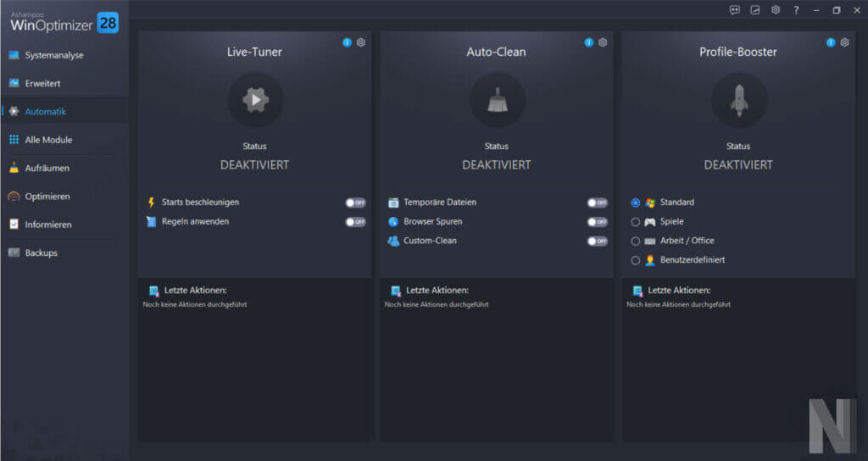Enable Starts beschleunigen toggle
Screen dimensions: 868x461
click(x=355, y=203)
